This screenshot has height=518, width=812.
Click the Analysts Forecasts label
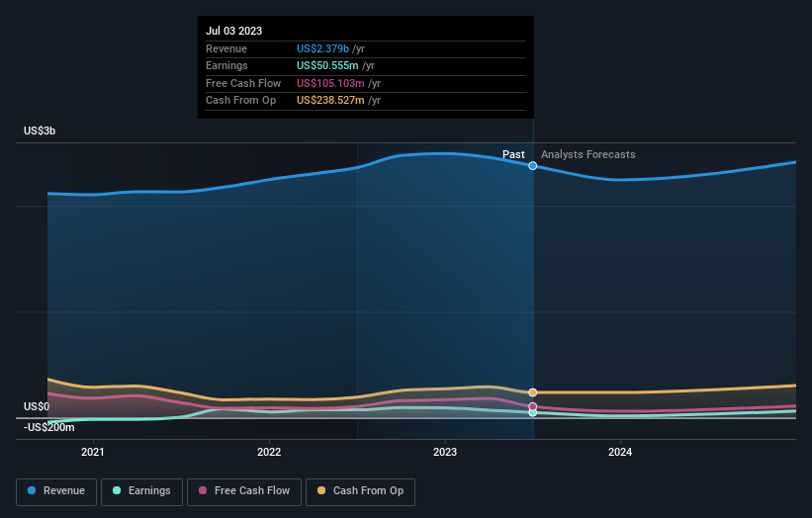pos(587,154)
